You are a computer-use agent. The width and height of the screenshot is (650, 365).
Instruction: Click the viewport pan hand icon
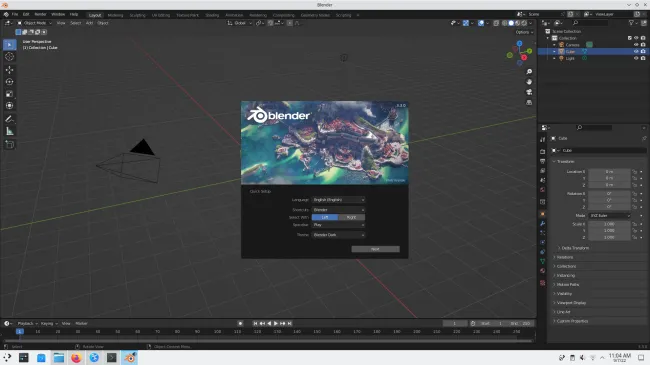coord(529,82)
